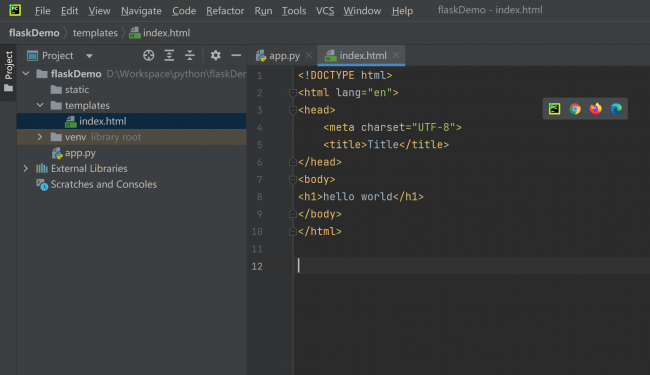Image resolution: width=650 pixels, height=375 pixels.
Task: Open the Refactor menu
Action: click(225, 11)
